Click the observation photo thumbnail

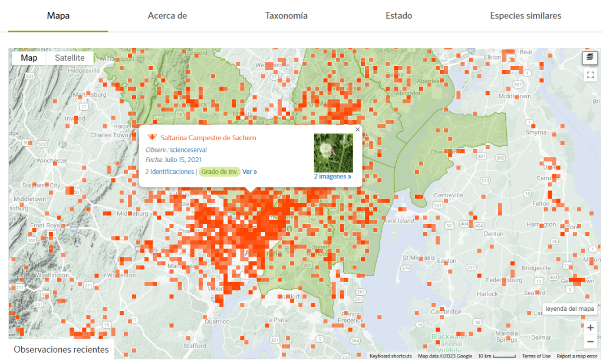333,153
